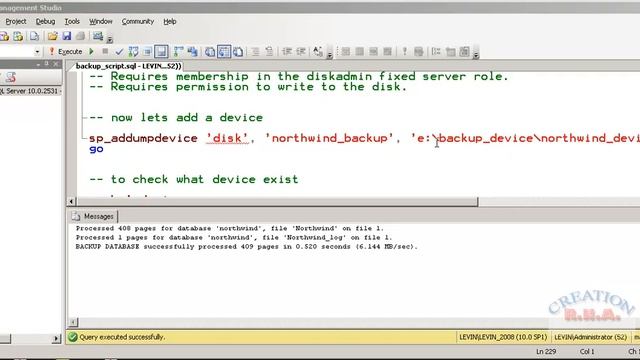
Task: Click the new file document icon
Action: tap(35, 36)
